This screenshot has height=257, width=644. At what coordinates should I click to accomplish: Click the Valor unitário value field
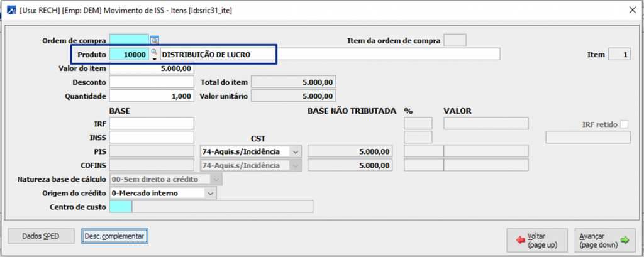(293, 96)
